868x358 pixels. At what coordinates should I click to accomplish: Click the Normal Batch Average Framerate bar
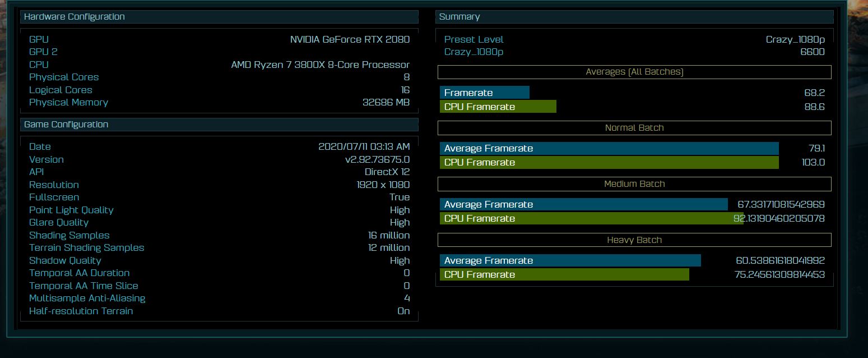pyautogui.click(x=609, y=149)
